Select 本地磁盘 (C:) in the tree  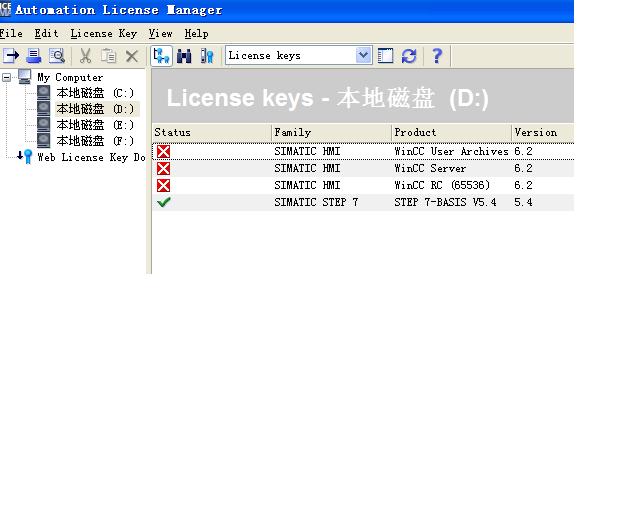pyautogui.click(x=95, y=93)
